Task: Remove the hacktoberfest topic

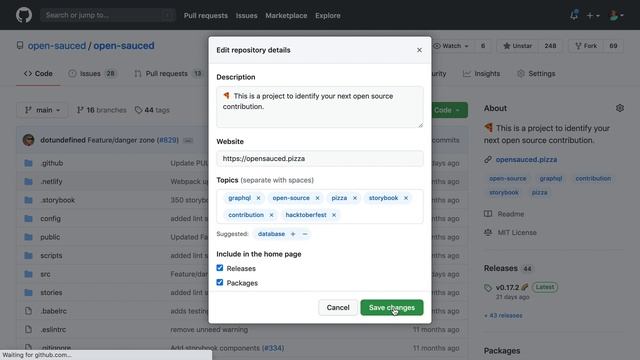Action: point(334,215)
